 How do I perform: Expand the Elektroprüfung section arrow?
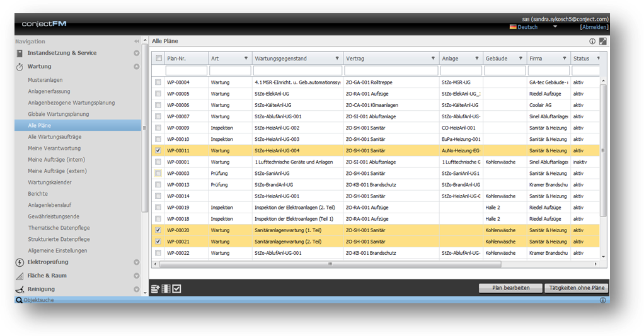coord(136,262)
